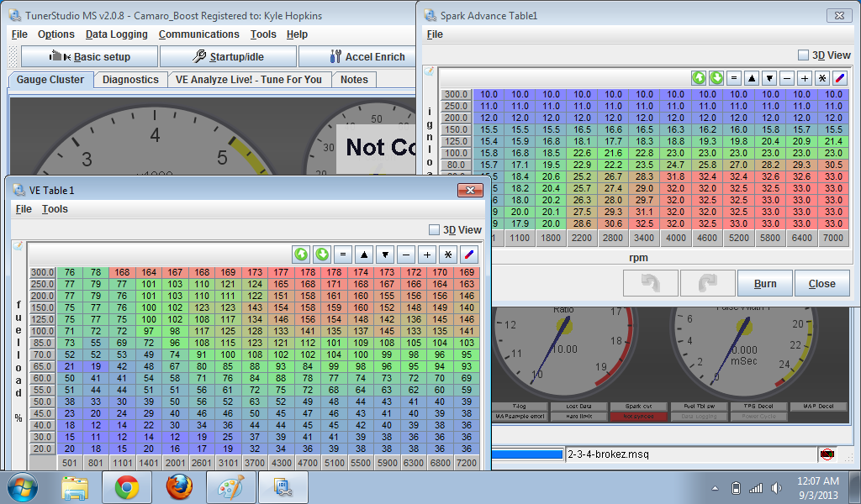Click green upload arrow icon in VE Table
Screen dimensions: 861x504
click(x=301, y=255)
